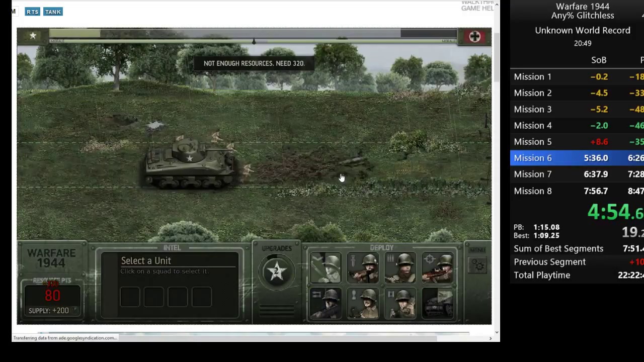Click the third empty squad slot in Intel

tap(178, 297)
